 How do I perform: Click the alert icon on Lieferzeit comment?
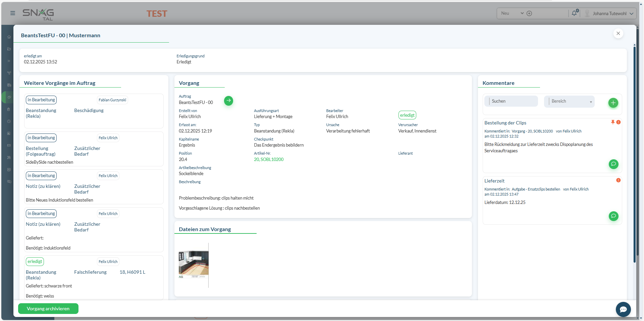tap(618, 180)
